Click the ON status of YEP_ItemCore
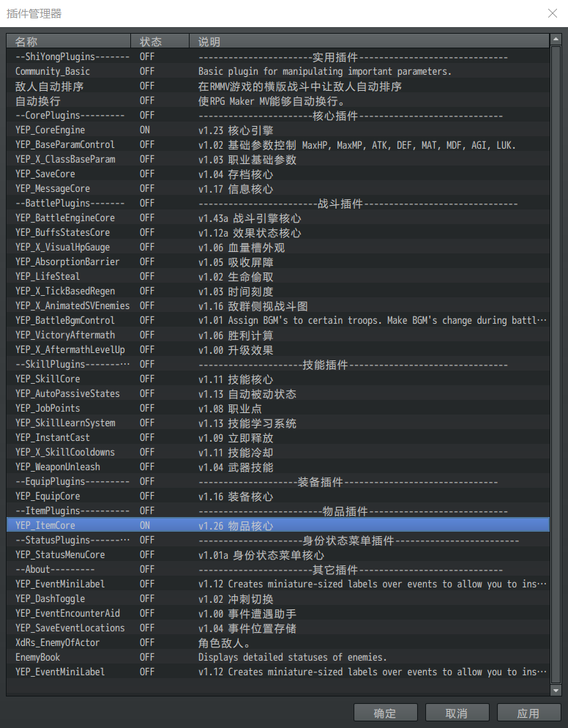 [145, 526]
